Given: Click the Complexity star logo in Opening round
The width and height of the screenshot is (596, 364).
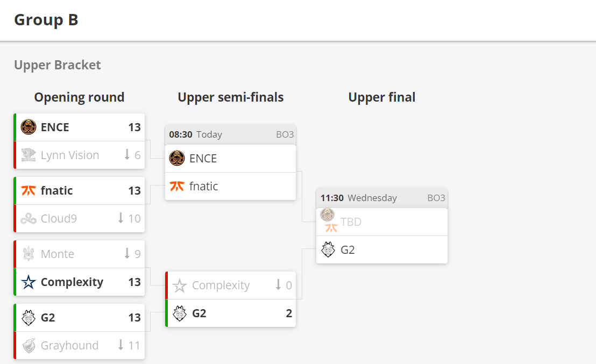Looking at the screenshot, I should click(x=29, y=282).
